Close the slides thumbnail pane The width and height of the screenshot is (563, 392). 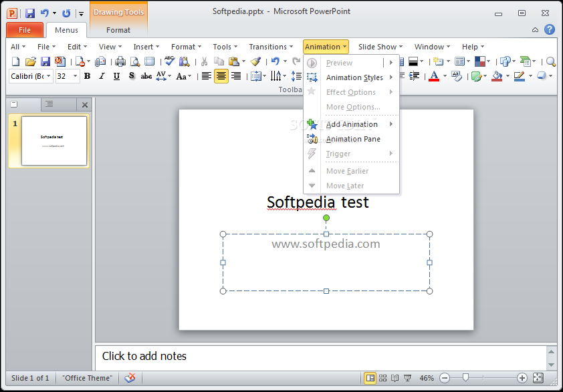85,105
